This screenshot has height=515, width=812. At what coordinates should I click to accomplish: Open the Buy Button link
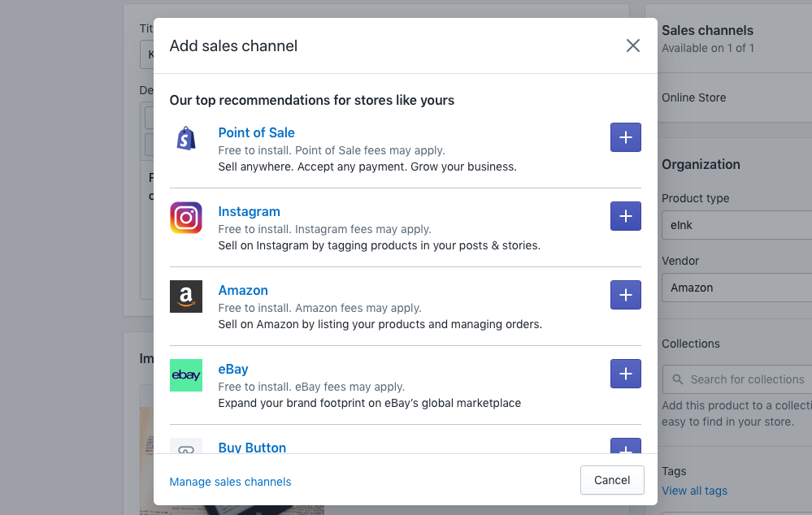coord(252,448)
